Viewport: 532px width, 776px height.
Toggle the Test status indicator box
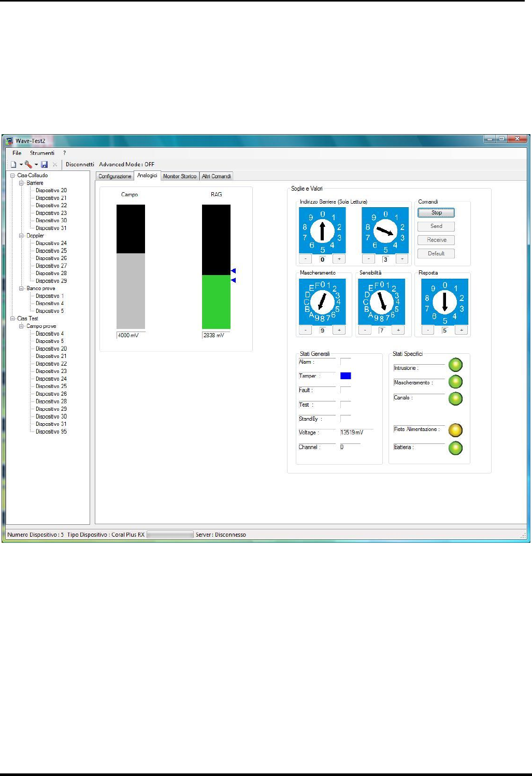pos(346,405)
